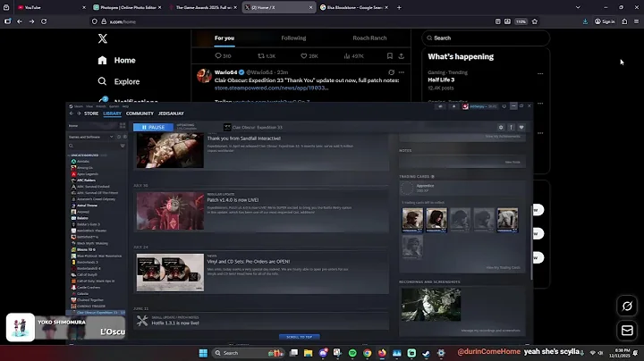The width and height of the screenshot is (644, 361).
Task: Select Baldur's Gate 3 in library
Action: pos(89,224)
